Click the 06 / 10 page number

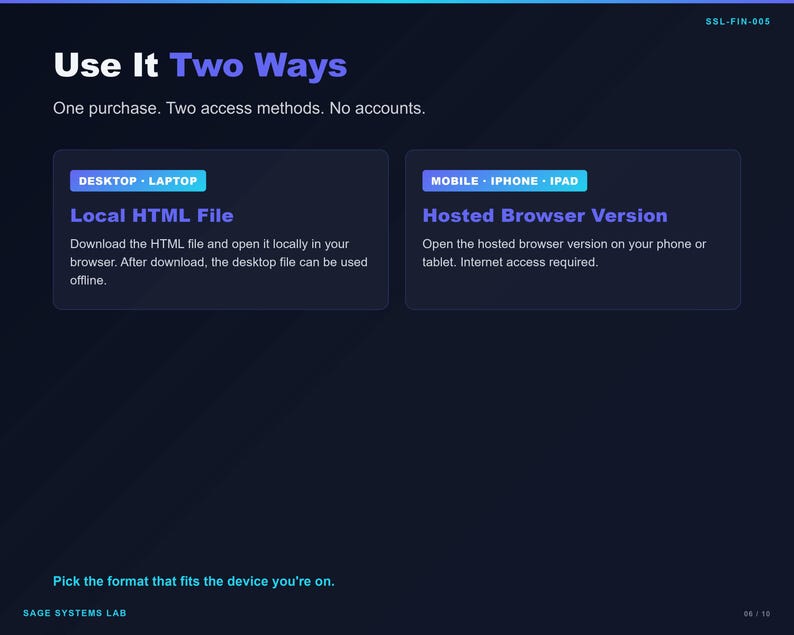point(757,614)
